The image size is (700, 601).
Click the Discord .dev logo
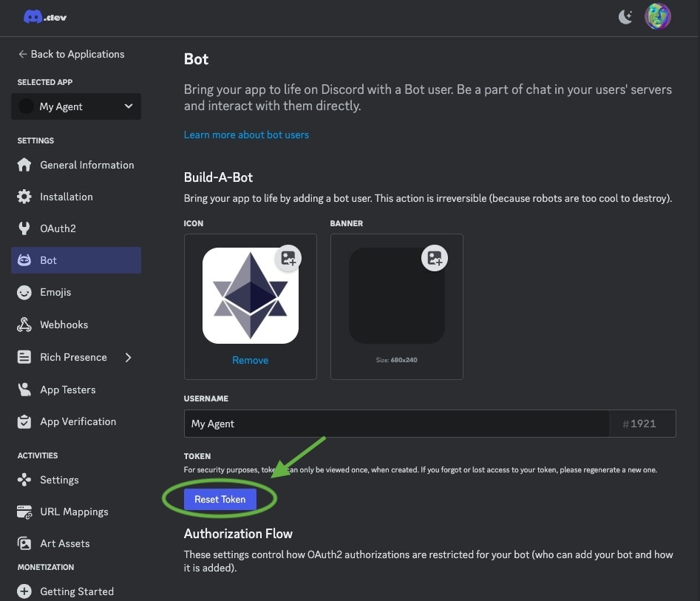coord(44,17)
